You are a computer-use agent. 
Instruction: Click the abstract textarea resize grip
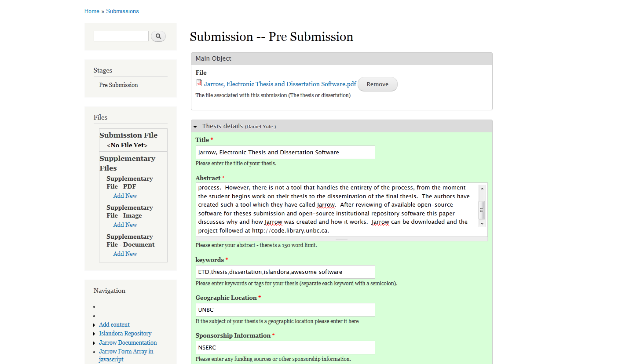342,239
